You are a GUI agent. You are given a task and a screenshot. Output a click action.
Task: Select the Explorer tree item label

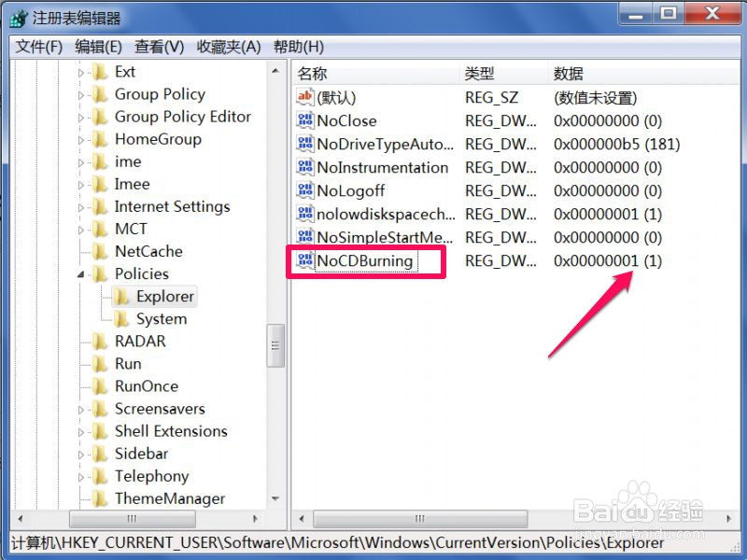(165, 297)
